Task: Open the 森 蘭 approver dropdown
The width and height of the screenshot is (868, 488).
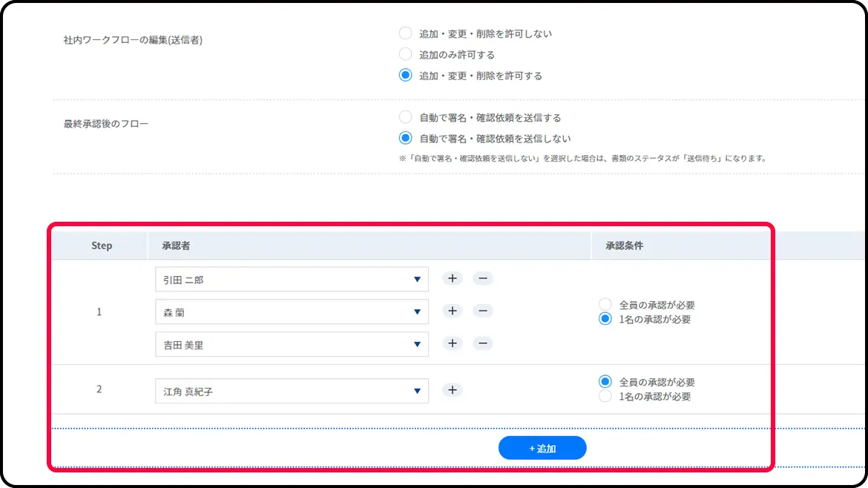Action: click(292, 312)
